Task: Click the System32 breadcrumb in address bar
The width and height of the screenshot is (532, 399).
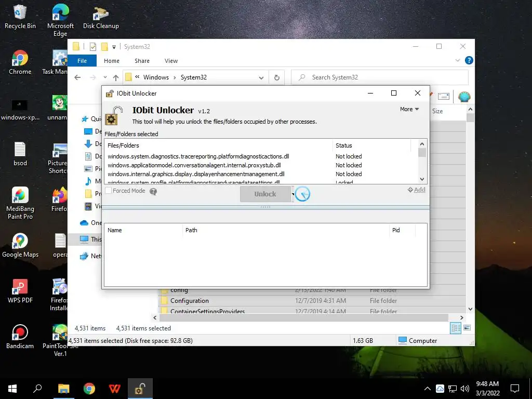Action: [194, 77]
